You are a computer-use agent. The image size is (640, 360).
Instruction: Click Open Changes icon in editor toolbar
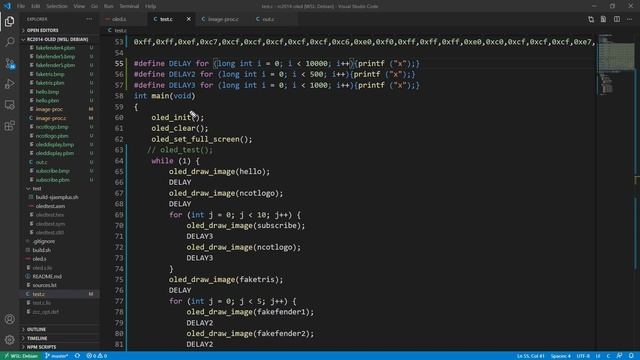591,19
